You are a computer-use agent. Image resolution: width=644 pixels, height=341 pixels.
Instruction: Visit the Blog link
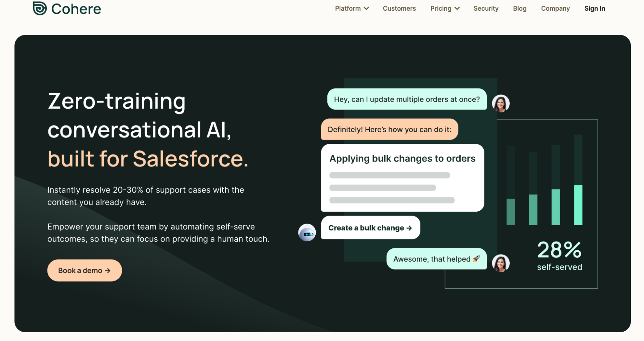[x=520, y=8]
